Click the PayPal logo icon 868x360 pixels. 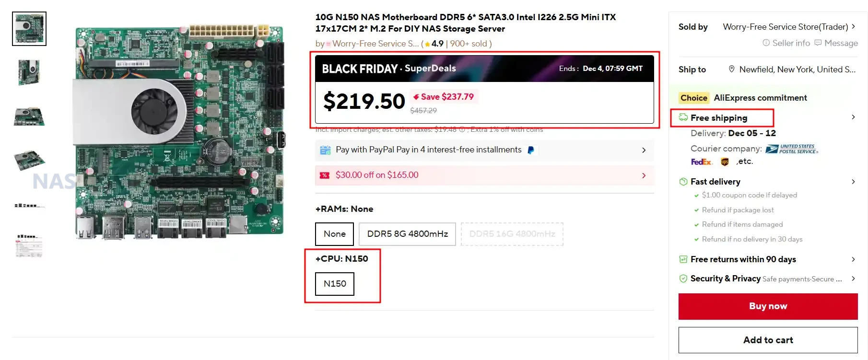(531, 150)
